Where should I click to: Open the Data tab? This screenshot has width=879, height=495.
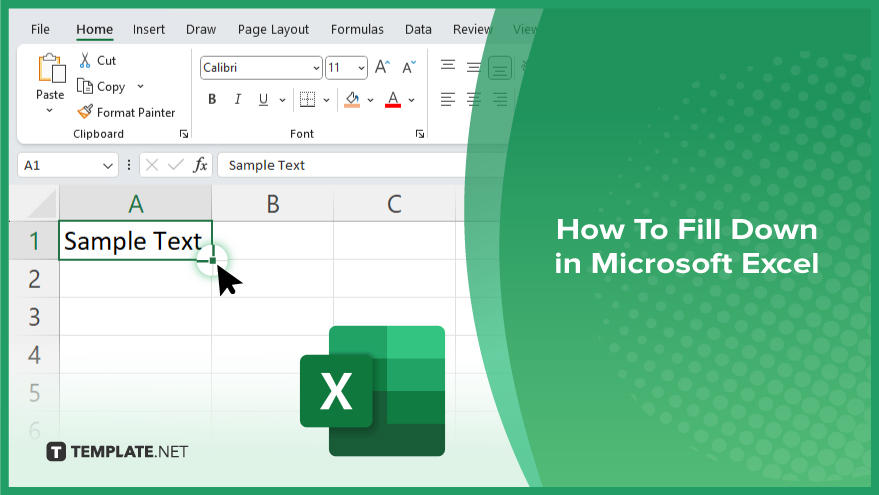(418, 29)
